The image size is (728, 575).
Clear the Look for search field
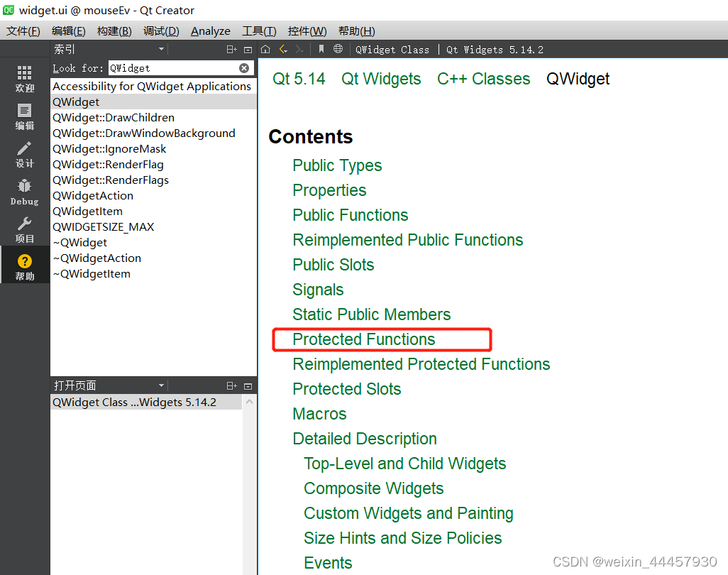pyautogui.click(x=244, y=68)
